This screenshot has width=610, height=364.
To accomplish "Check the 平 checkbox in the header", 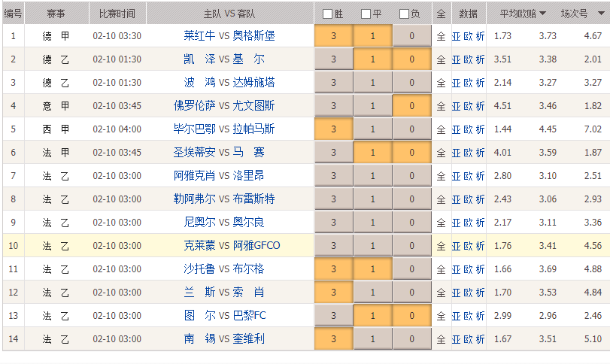I will [366, 14].
